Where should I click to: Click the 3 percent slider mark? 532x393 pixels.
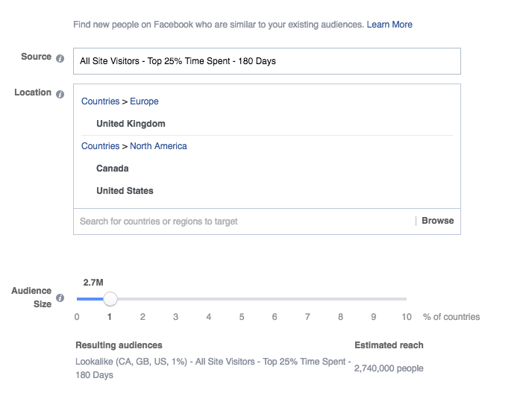[x=175, y=317]
